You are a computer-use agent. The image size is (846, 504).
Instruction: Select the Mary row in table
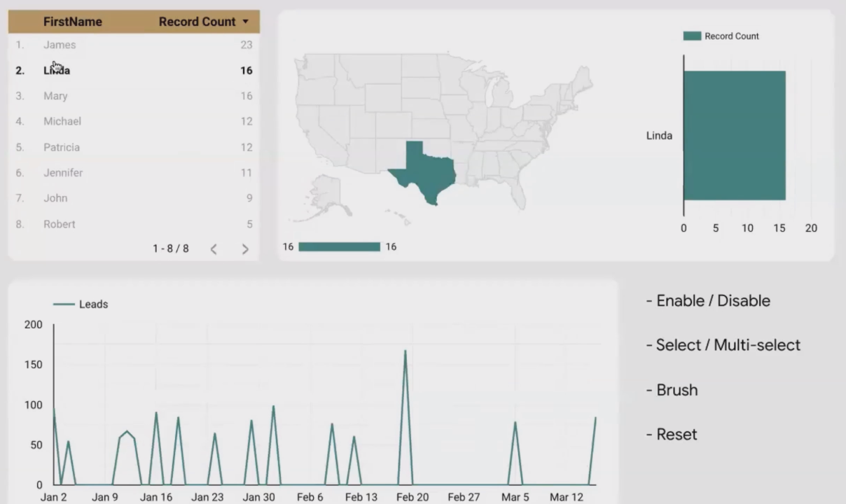(134, 96)
